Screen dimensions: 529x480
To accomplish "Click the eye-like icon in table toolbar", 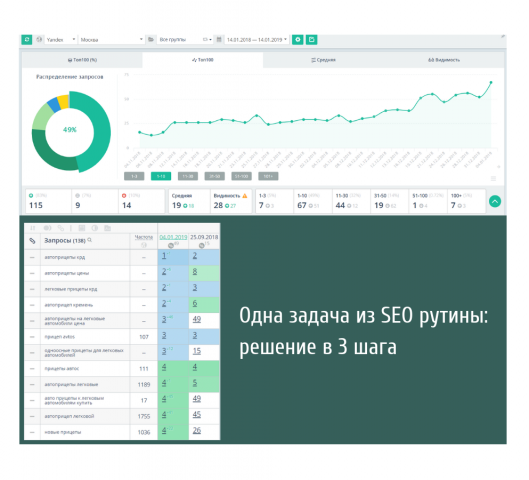I will click(x=47, y=228).
